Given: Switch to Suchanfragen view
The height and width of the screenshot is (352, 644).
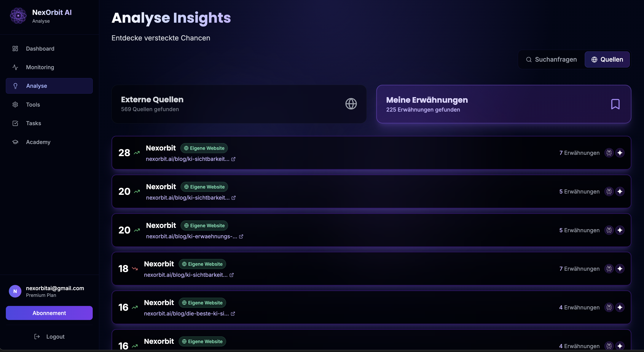Looking at the screenshot, I should (x=551, y=59).
